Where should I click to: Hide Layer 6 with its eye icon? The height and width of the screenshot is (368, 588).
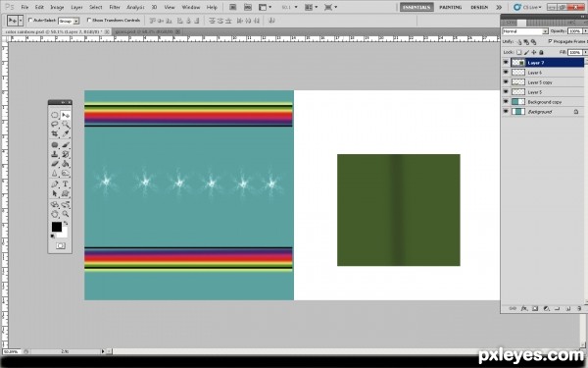click(506, 72)
